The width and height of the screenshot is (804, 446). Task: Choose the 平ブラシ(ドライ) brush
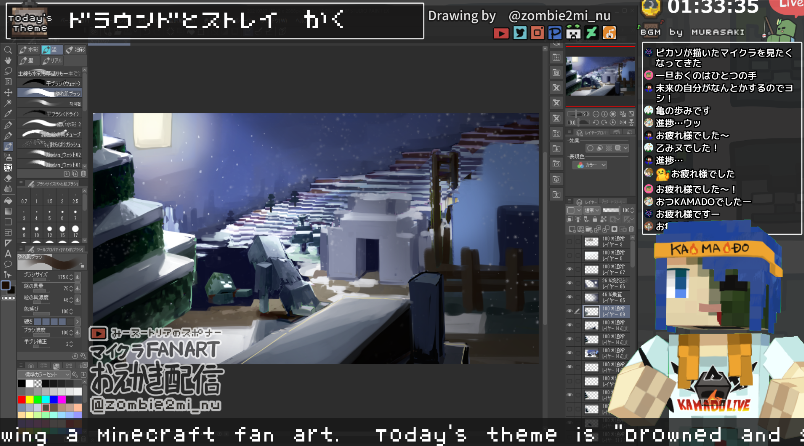(50, 114)
